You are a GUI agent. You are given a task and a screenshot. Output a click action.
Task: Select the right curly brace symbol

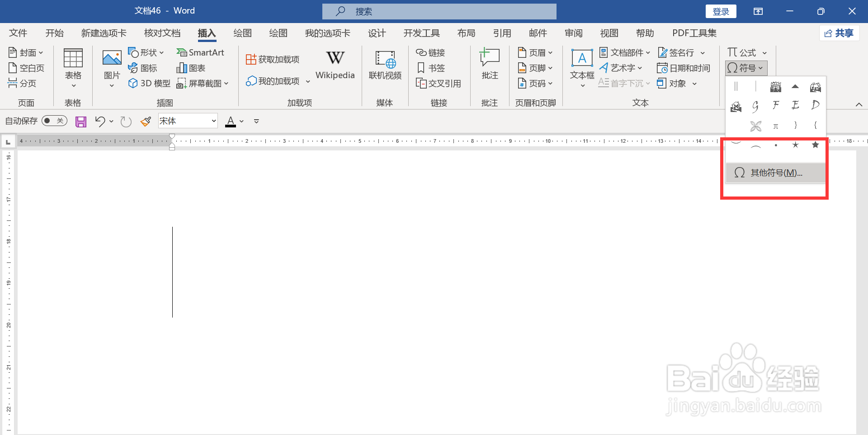coord(796,125)
